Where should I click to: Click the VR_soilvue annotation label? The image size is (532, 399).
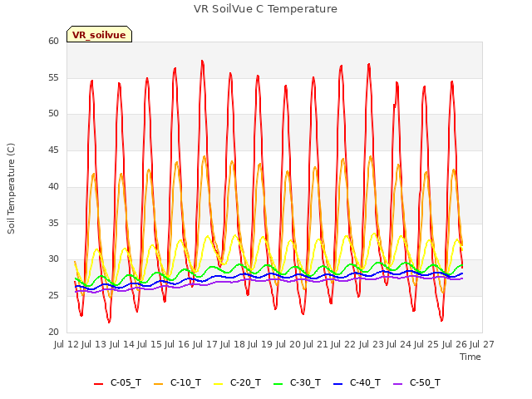[99, 35]
